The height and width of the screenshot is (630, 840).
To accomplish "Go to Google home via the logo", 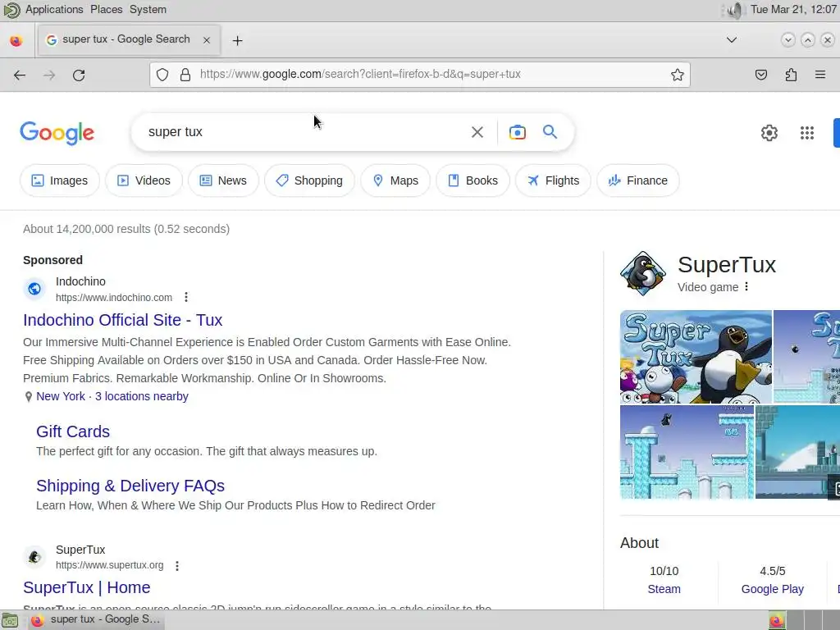I will (57, 133).
